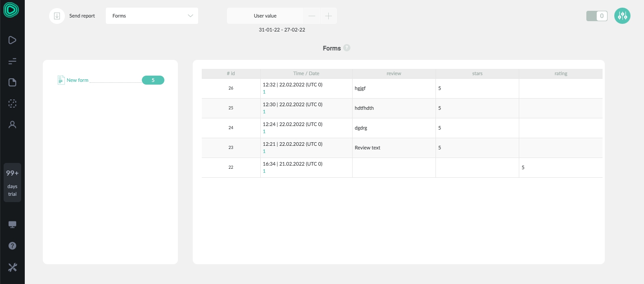Select the statistics icon in the sidebar
This screenshot has height=284, width=644.
12,61
